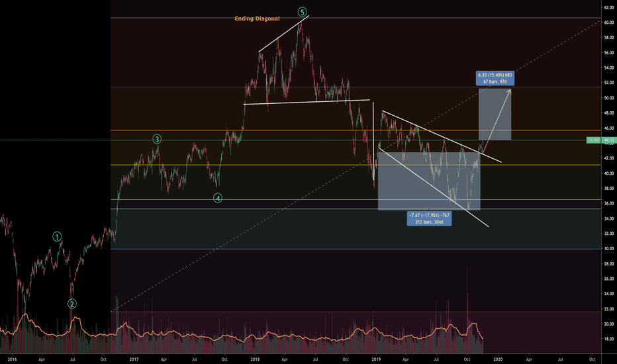Click the '6.83 (15.40%) 683' measurement label
This screenshot has height=364, width=617.
495,78
